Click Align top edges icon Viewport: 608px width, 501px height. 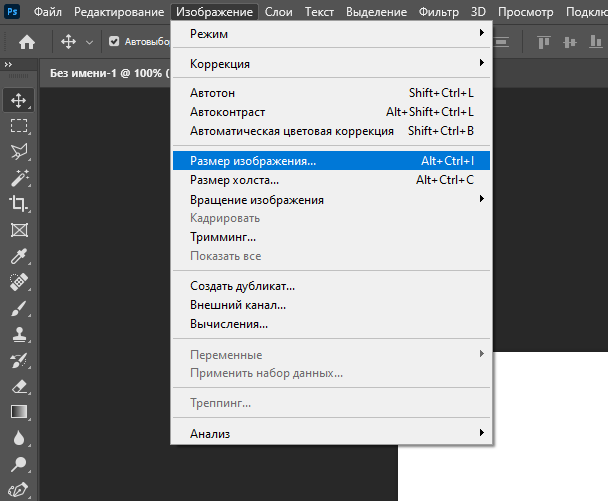click(544, 42)
